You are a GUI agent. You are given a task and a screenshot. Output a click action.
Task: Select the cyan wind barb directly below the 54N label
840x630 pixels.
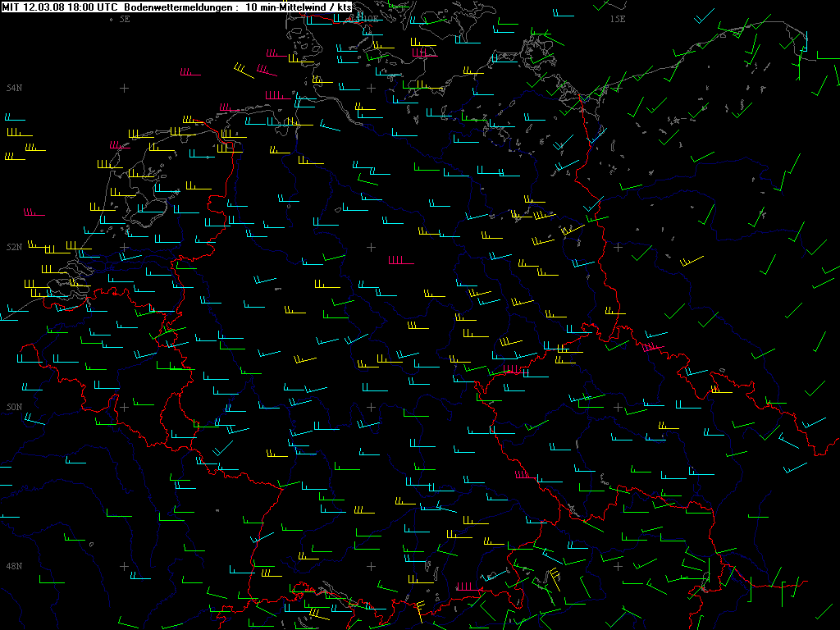pyautogui.click(x=15, y=117)
